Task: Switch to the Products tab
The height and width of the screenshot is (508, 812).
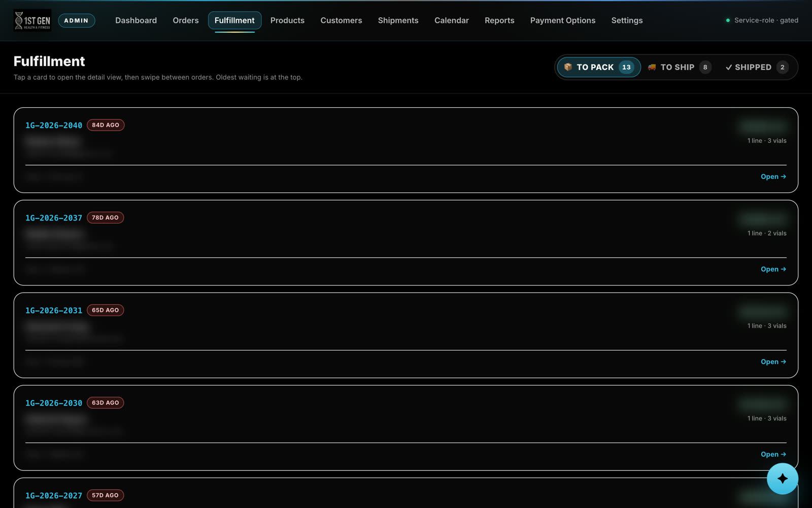Action: tap(287, 20)
